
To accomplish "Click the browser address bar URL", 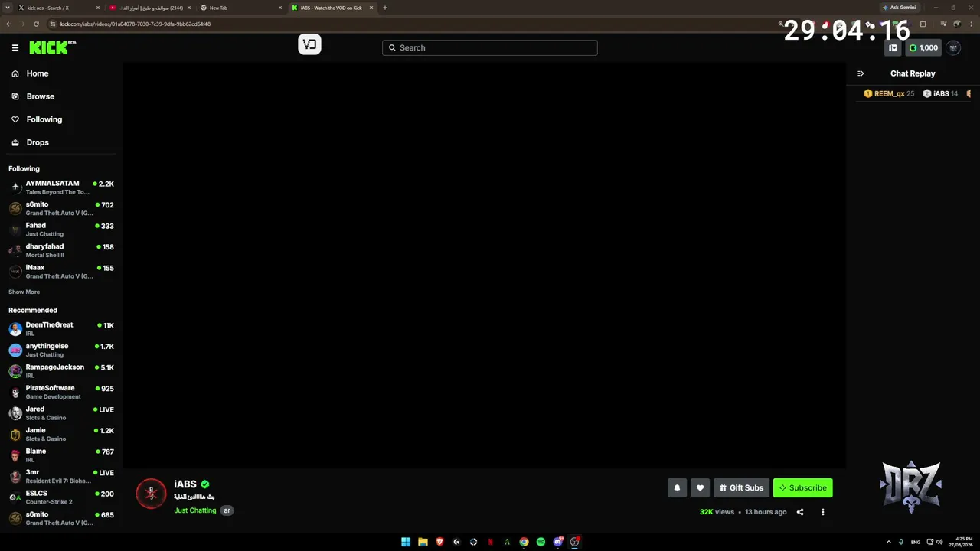I will point(136,24).
